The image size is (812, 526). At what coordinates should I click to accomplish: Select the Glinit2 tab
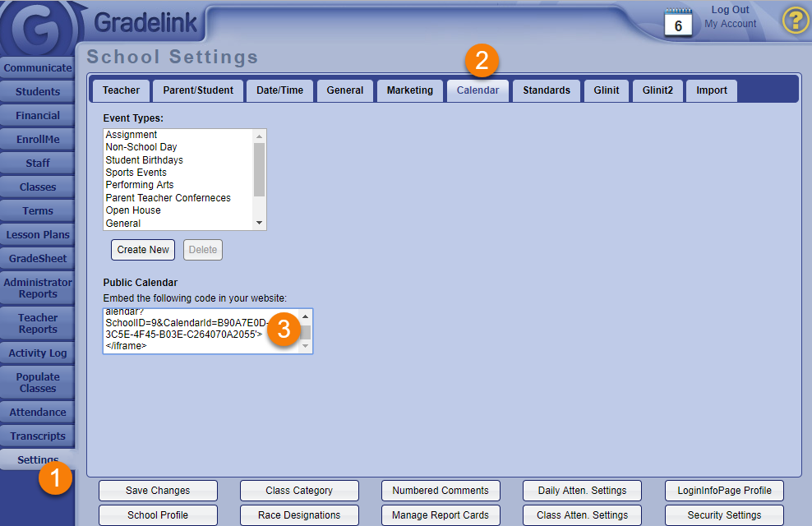(x=657, y=90)
